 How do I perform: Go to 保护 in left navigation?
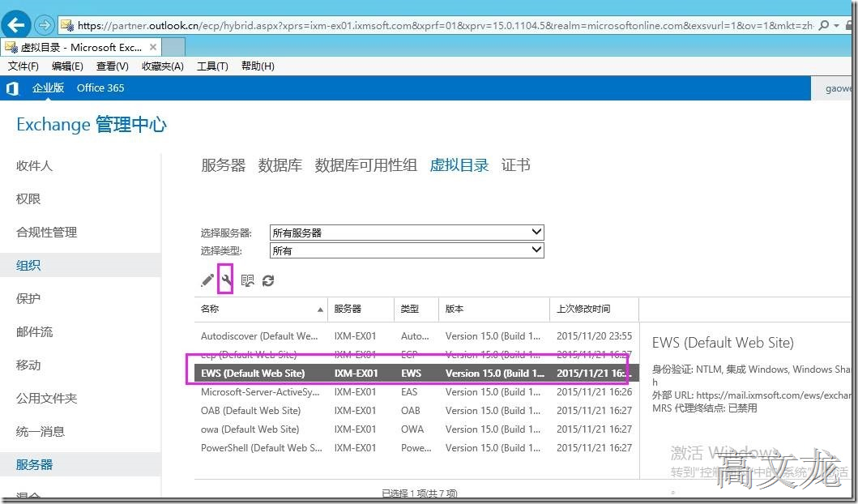28,299
